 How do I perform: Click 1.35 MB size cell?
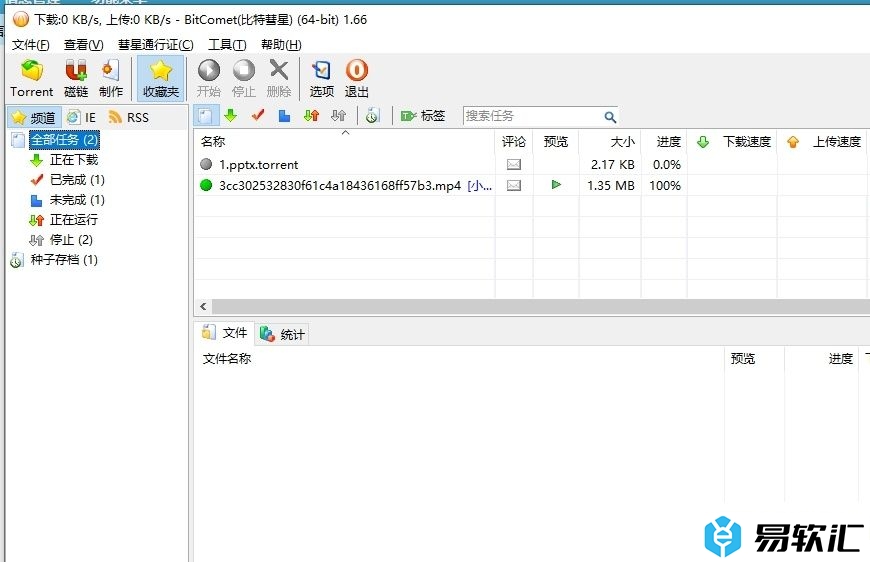coord(610,185)
